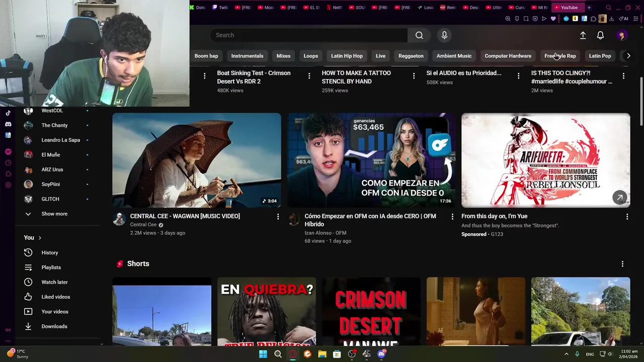Open Opera GX sidebar settings gear
The height and width of the screenshot is (362, 644).
8,185
